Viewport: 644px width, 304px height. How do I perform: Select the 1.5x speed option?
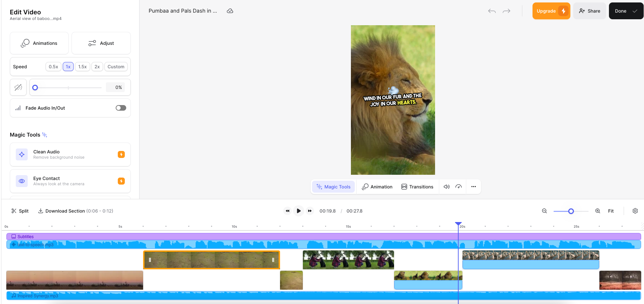pos(82,67)
